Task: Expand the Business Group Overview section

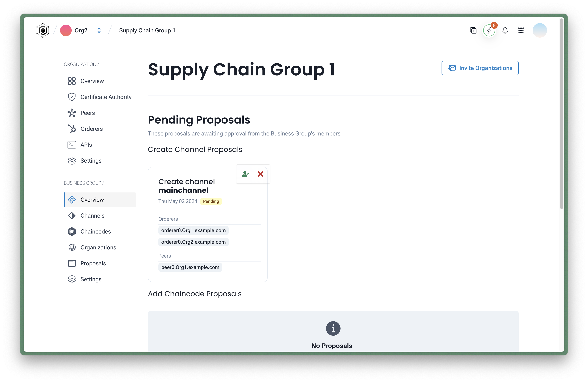Action: (92, 199)
